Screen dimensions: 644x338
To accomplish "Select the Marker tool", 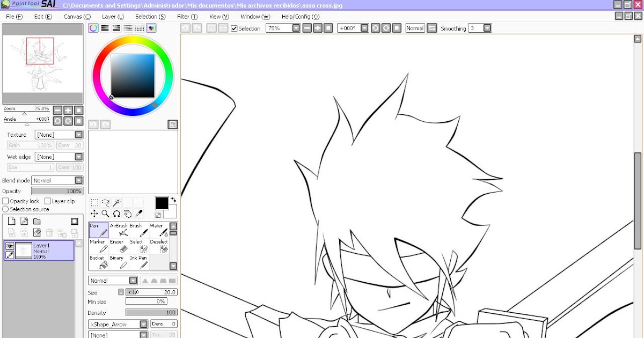I will [99, 246].
